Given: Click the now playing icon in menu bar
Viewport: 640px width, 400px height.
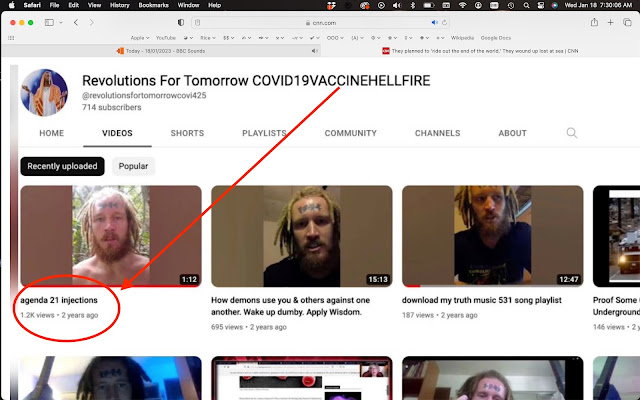Looking at the screenshot, I should 381,5.
